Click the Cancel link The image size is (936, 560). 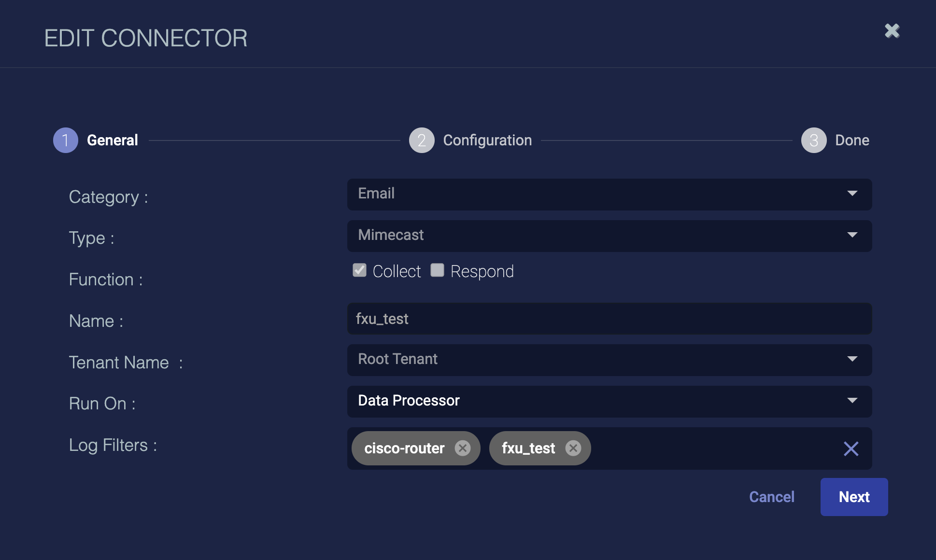click(x=771, y=497)
